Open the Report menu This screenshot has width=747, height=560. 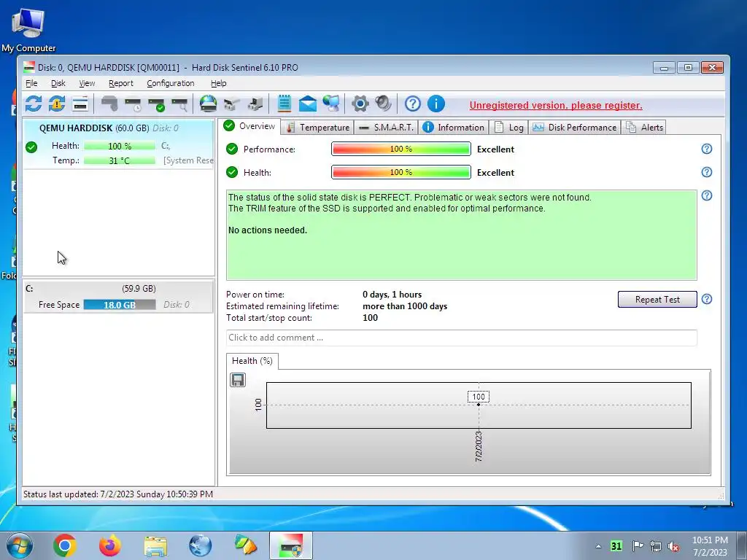[x=121, y=83]
